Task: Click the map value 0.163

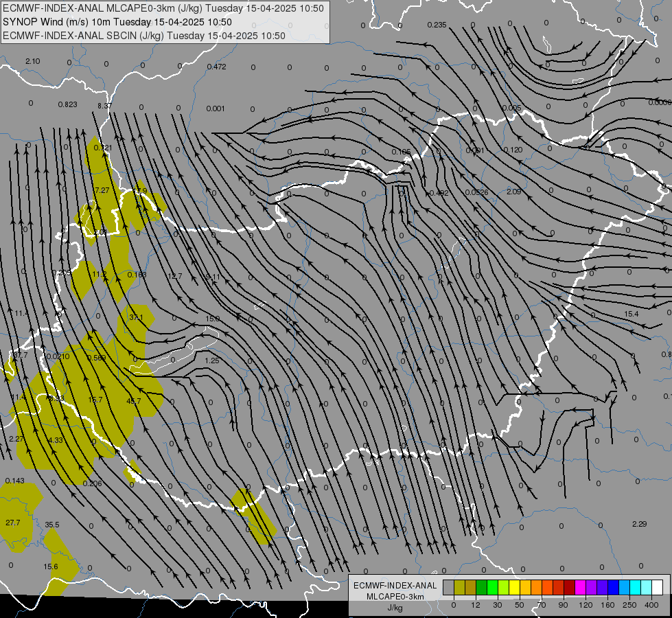Action: [137, 274]
